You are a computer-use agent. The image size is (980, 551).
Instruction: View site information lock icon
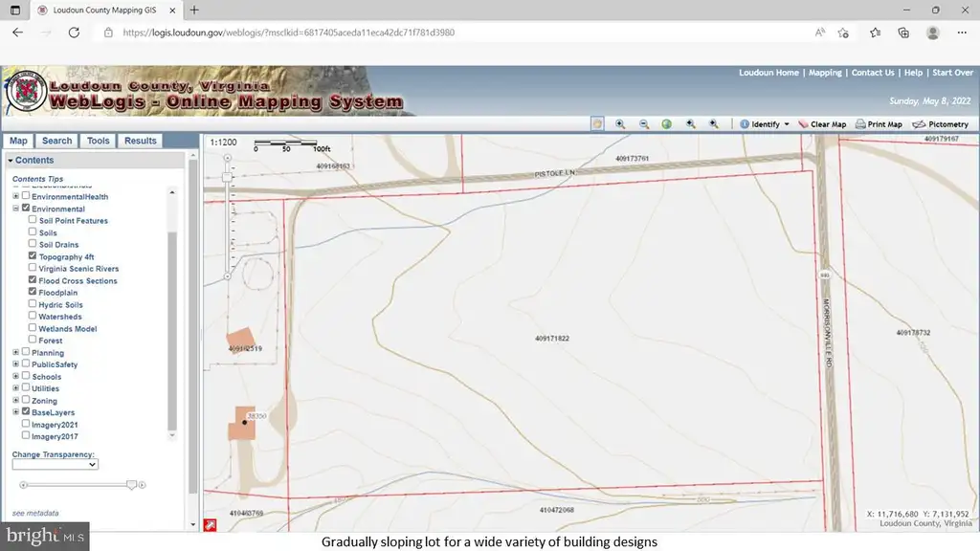[108, 33]
